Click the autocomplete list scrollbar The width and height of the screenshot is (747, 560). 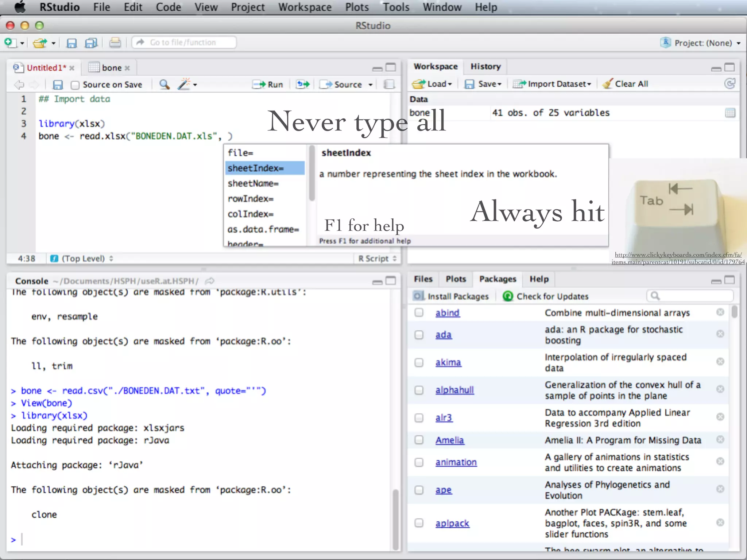tap(312, 174)
